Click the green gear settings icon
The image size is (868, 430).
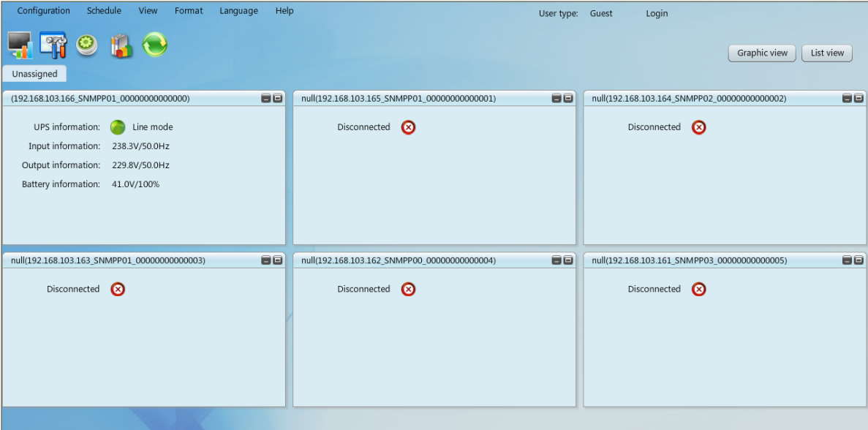(87, 45)
